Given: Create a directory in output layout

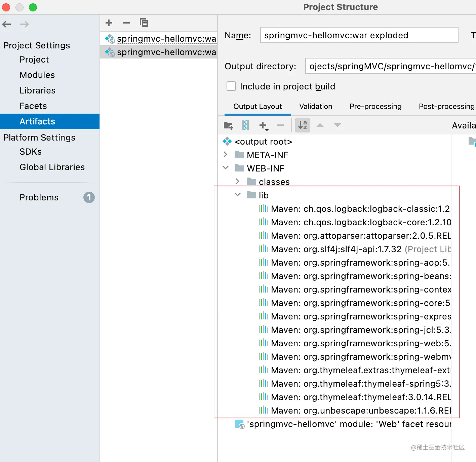Looking at the screenshot, I should pyautogui.click(x=229, y=125).
